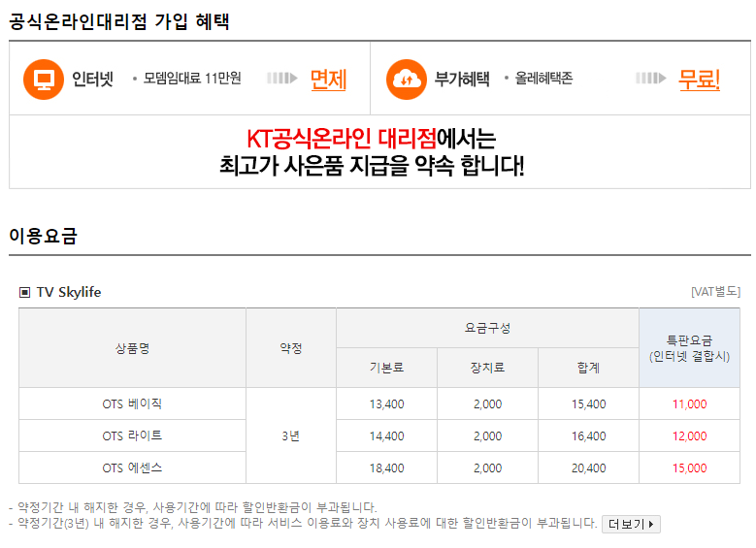Image resolution: width=756 pixels, height=548 pixels.
Task: Click the 약정기간(3년) cancellation note
Action: tap(303, 523)
